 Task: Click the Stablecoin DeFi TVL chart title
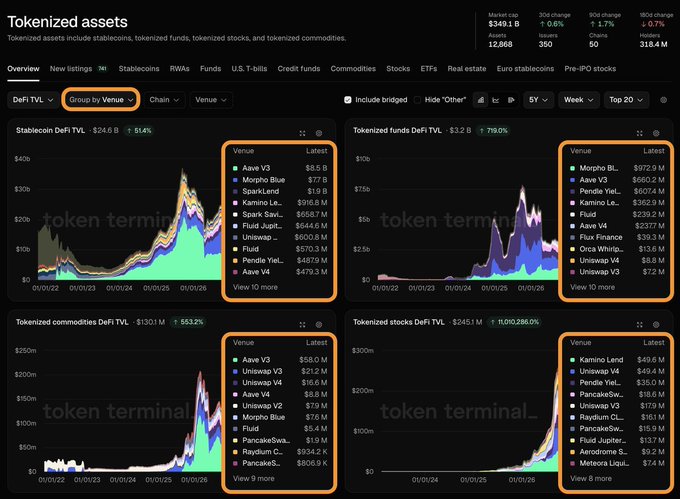tap(50, 130)
